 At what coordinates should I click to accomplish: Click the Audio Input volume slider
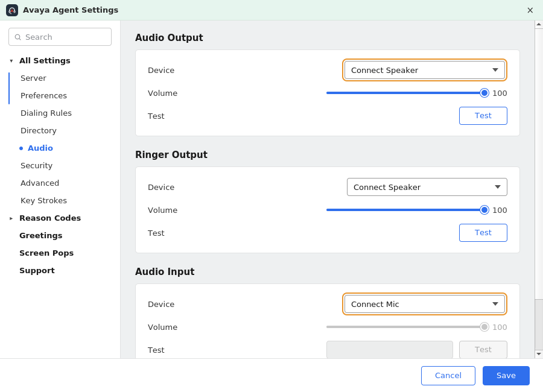click(x=407, y=327)
